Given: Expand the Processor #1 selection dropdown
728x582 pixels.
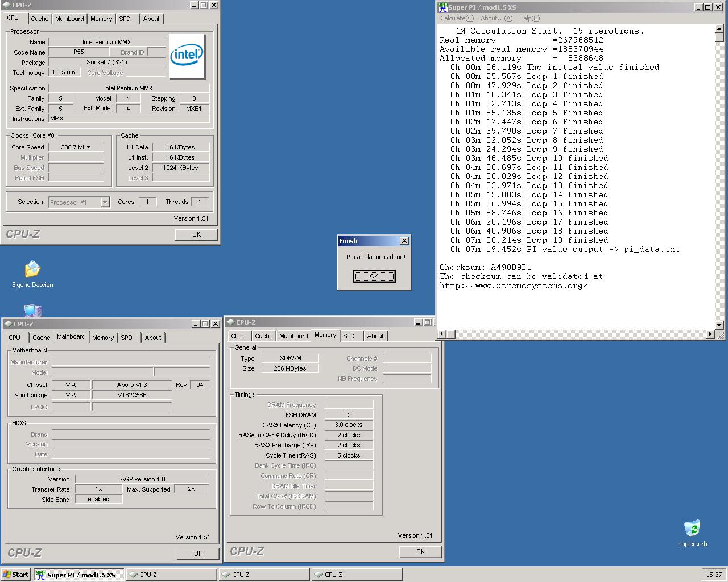Looking at the screenshot, I should tap(105, 202).
